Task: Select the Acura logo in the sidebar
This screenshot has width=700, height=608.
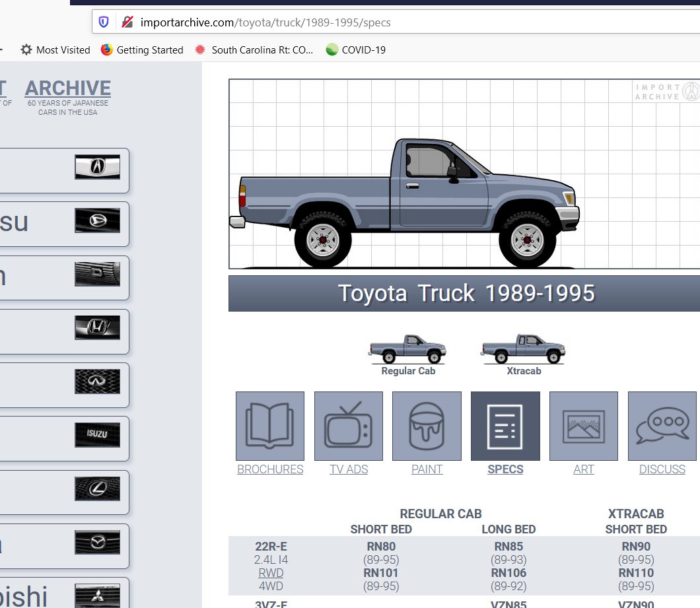Action: click(97, 167)
